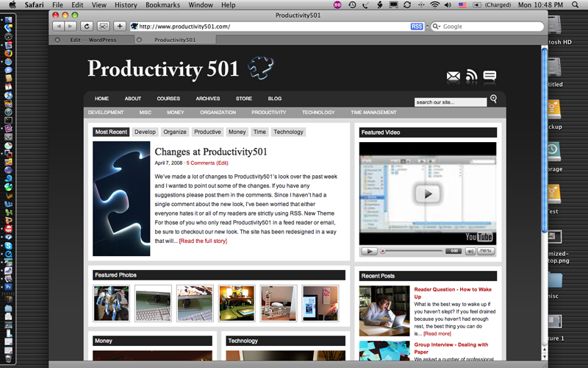Open the COURSES navigation link

168,99
